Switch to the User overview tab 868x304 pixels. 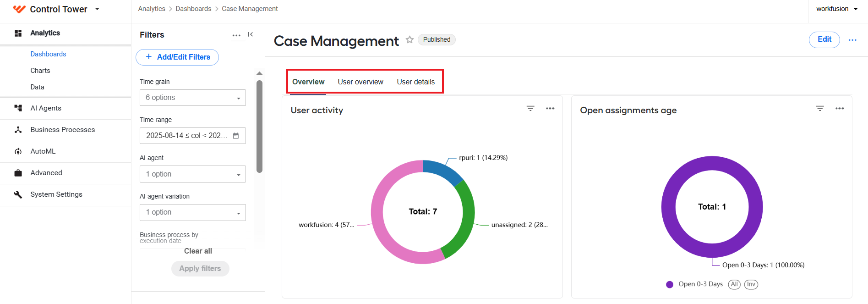pyautogui.click(x=360, y=82)
